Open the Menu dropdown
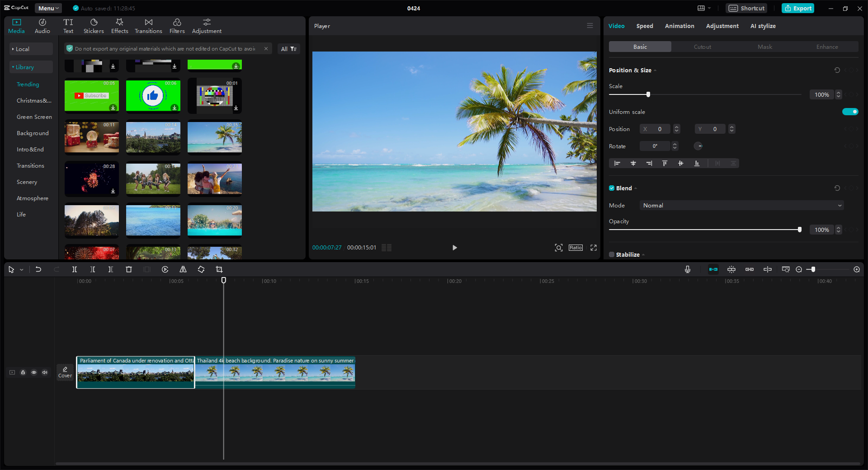The width and height of the screenshot is (868, 470). click(48, 8)
